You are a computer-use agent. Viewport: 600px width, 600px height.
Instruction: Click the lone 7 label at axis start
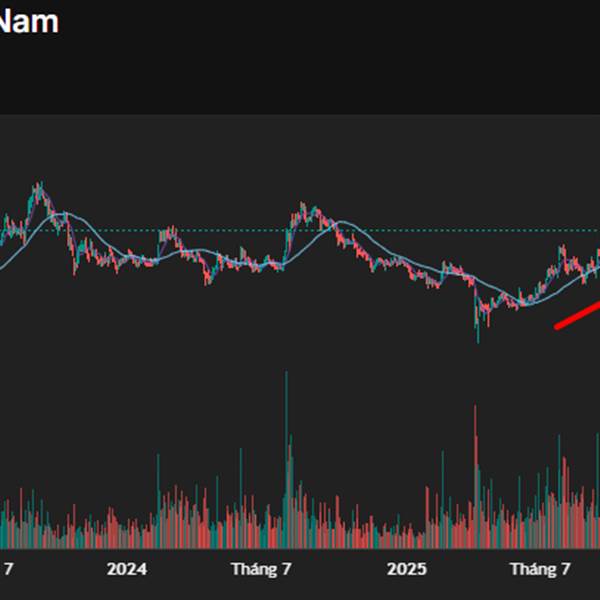point(8,569)
